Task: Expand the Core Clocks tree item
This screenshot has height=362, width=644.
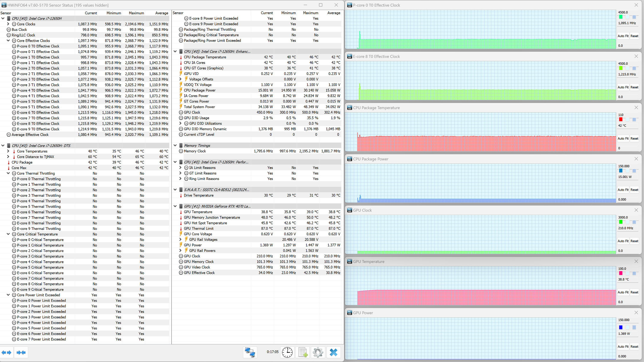Action: (8, 24)
